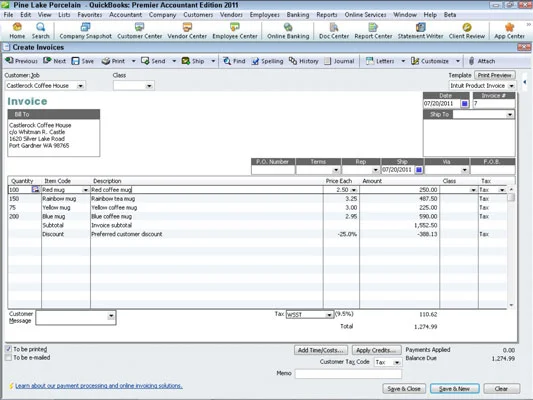Screen dimensions: 533x400
Task: Enable To be e-mailed checkbox
Action: tap(8, 358)
